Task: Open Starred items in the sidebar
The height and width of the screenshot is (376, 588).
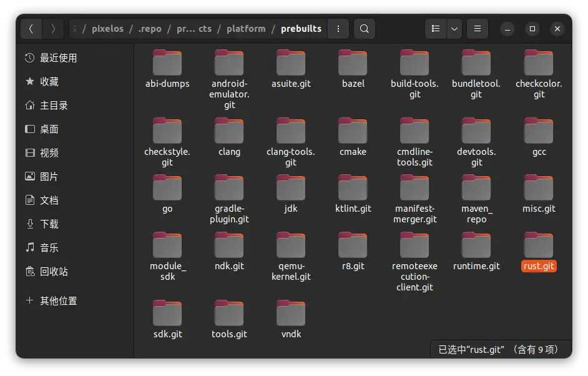Action: [x=49, y=82]
